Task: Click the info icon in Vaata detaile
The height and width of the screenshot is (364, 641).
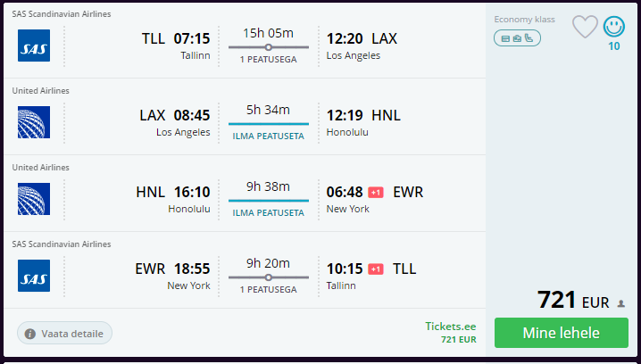Action: click(29, 334)
